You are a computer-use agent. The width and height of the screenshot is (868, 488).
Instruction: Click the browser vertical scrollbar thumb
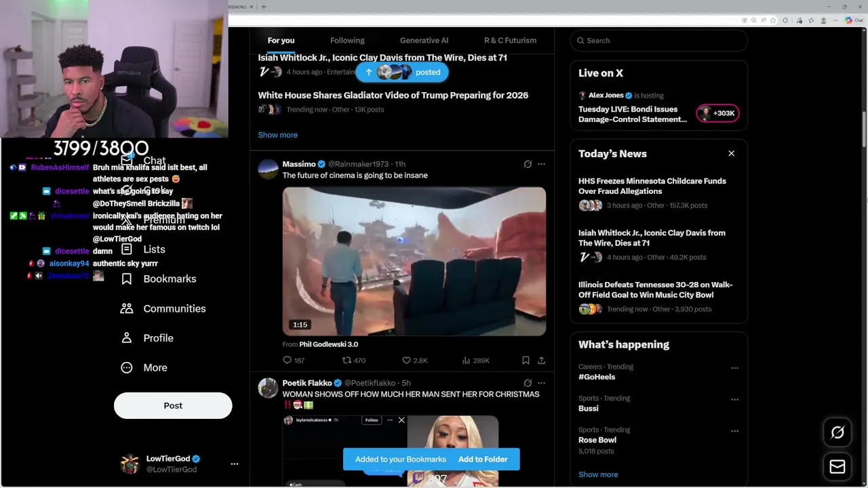[x=864, y=129]
